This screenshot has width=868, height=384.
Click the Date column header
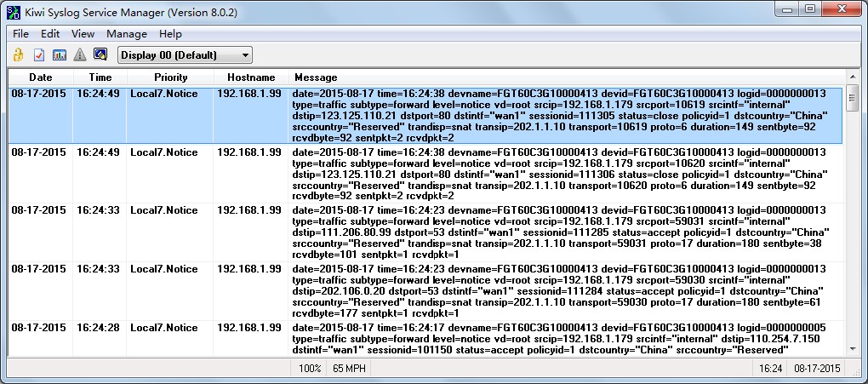click(40, 77)
